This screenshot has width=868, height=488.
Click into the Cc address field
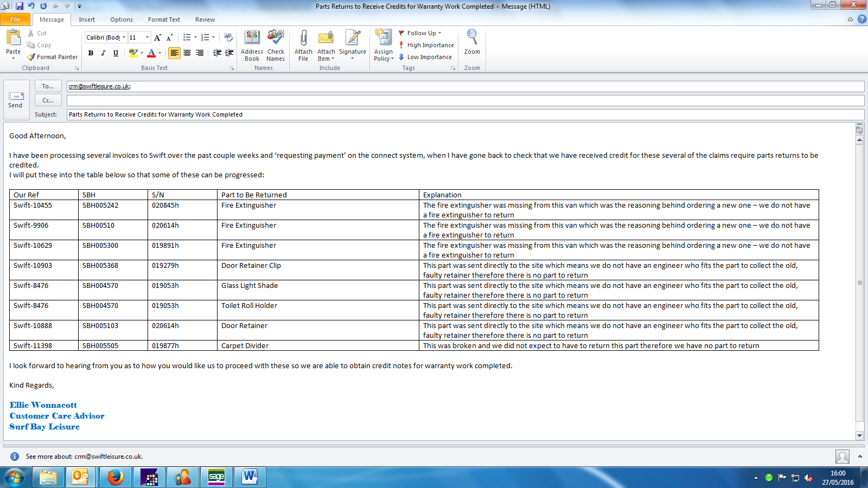tap(465, 100)
